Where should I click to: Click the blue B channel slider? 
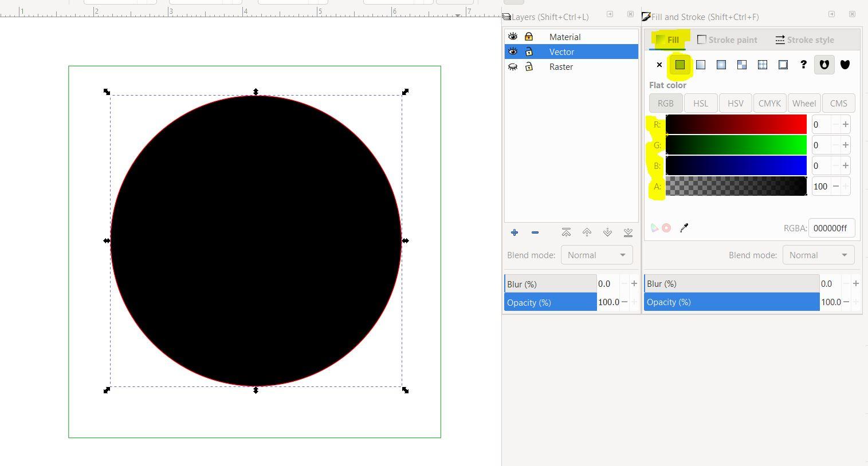coord(736,165)
